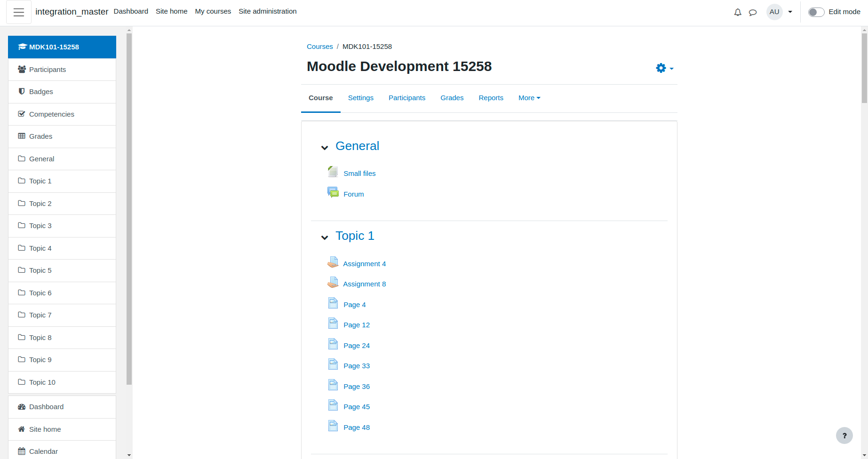Screen dimensions: 868x459
Task: Click the Badges shield icon in sidebar
Action: [x=22, y=91]
